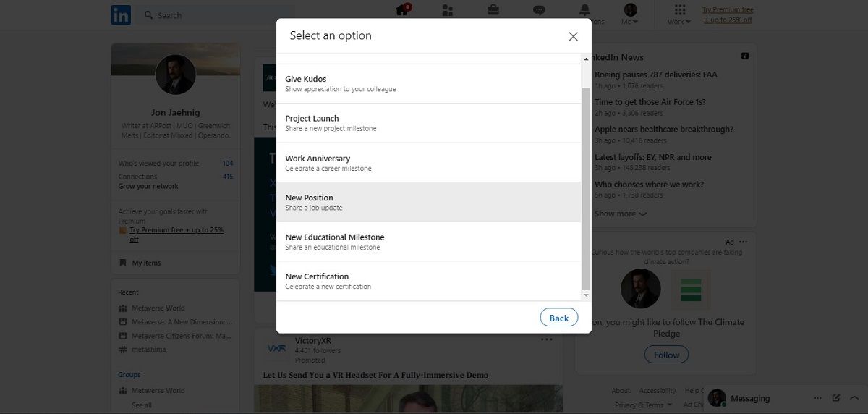
Task: Open the Jobs briefcase icon
Action: pos(493,10)
